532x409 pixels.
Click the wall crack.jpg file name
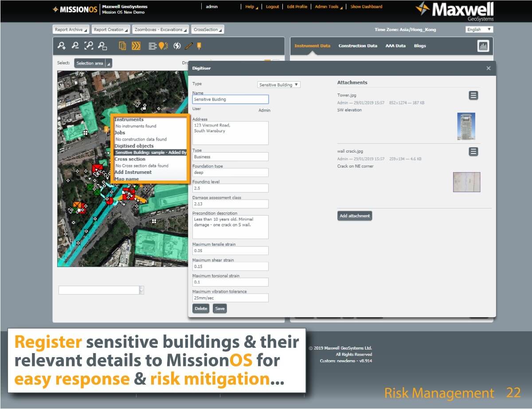(x=350, y=151)
